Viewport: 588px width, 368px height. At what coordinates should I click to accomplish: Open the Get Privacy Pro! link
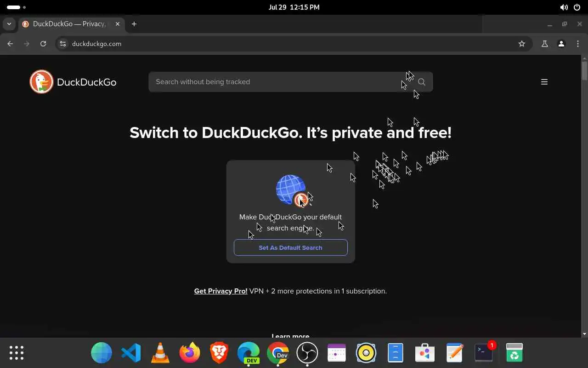pyautogui.click(x=220, y=291)
